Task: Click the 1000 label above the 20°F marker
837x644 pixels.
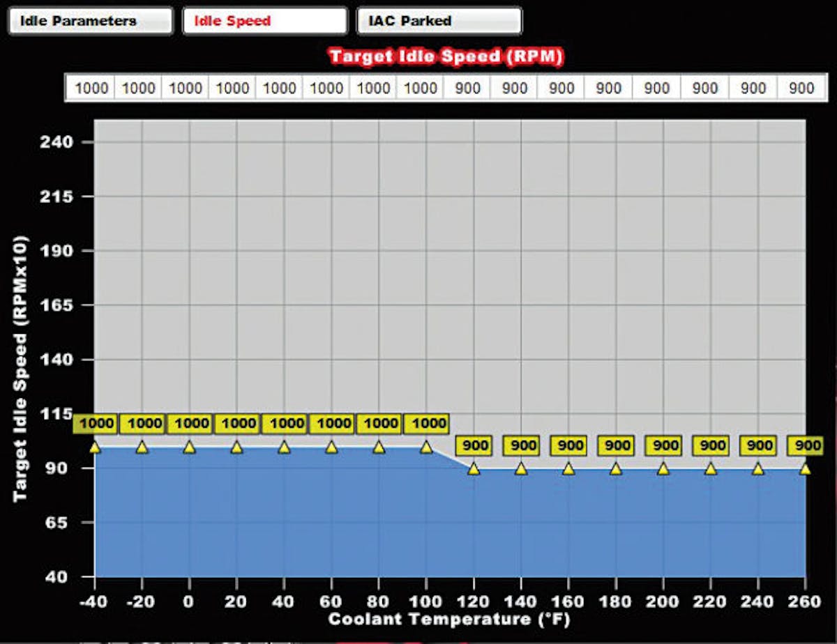Action: (x=238, y=423)
